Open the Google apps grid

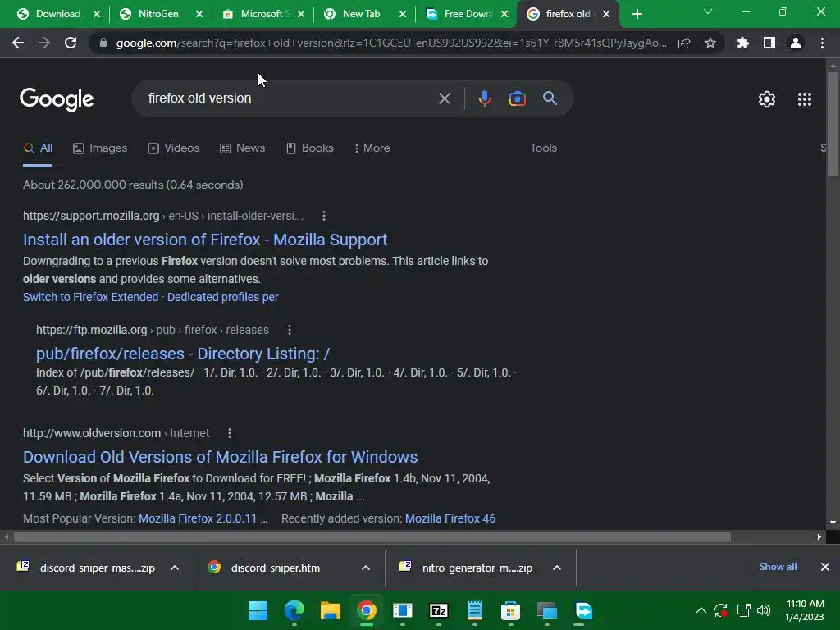point(805,99)
